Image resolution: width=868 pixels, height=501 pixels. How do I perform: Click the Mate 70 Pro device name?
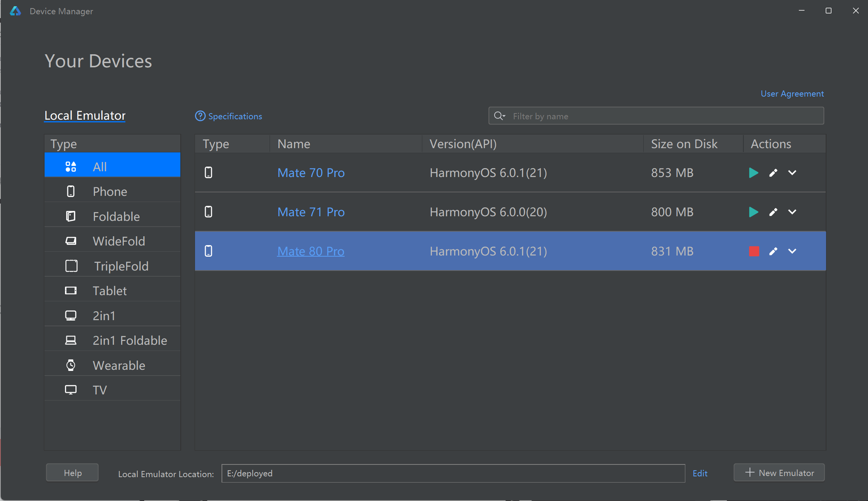(311, 173)
